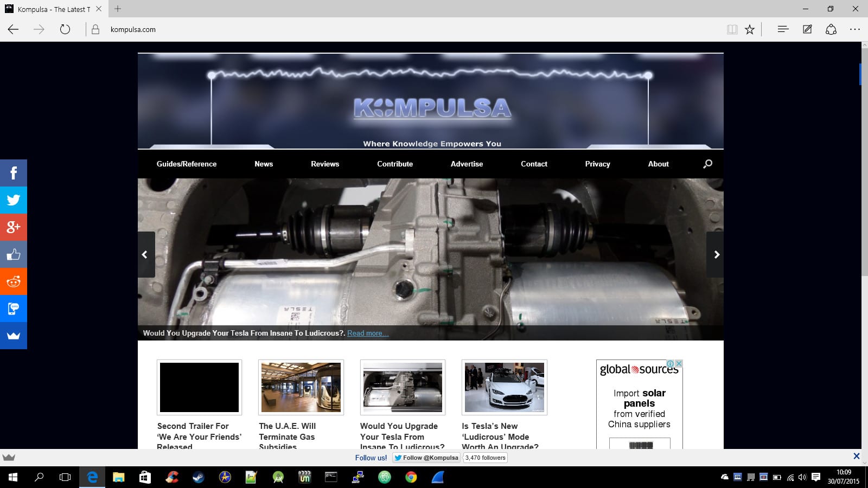Image resolution: width=868 pixels, height=488 pixels.
Task: Click the Read more link on slider
Action: (x=367, y=333)
